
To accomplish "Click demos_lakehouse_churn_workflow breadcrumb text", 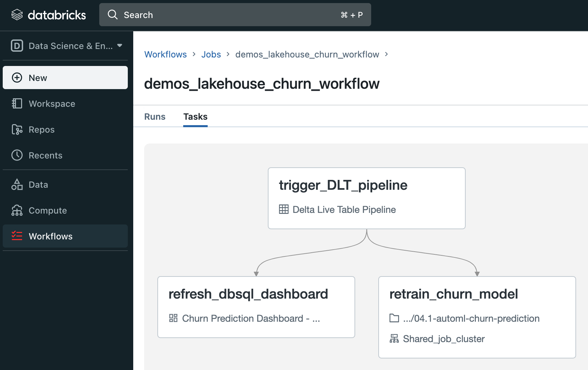I will [307, 54].
